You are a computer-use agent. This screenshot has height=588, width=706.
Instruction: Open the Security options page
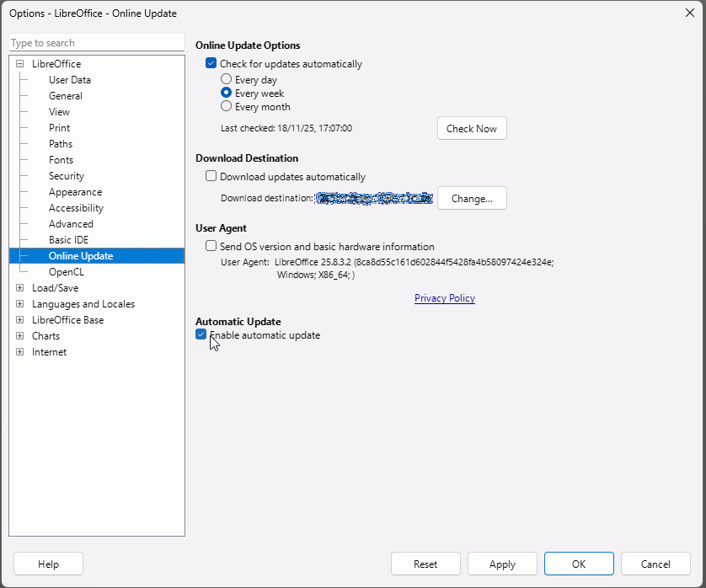coord(67,176)
